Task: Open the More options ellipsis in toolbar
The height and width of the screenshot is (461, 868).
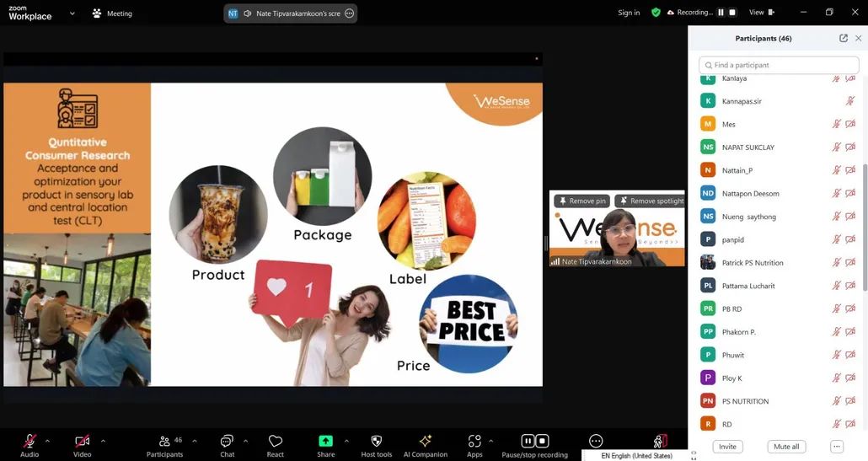Action: 596,441
